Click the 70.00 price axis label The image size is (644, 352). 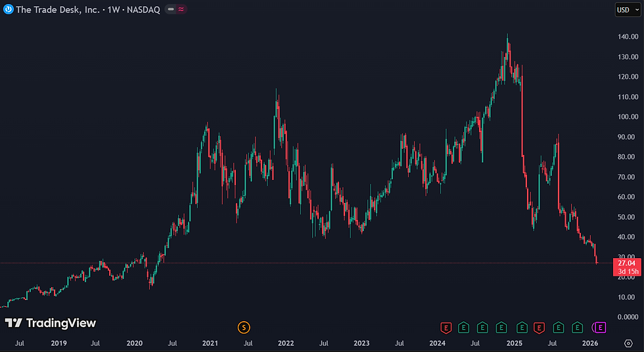[626, 177]
